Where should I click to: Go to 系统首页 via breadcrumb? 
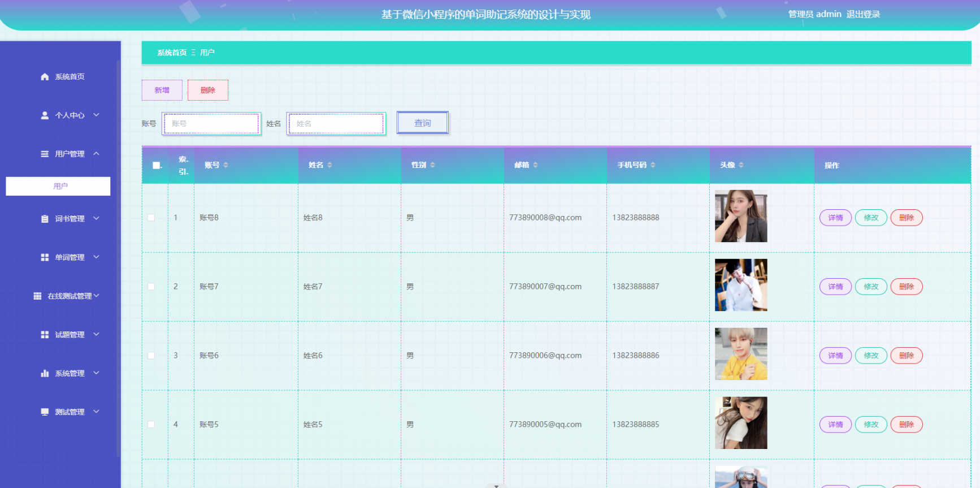click(172, 53)
